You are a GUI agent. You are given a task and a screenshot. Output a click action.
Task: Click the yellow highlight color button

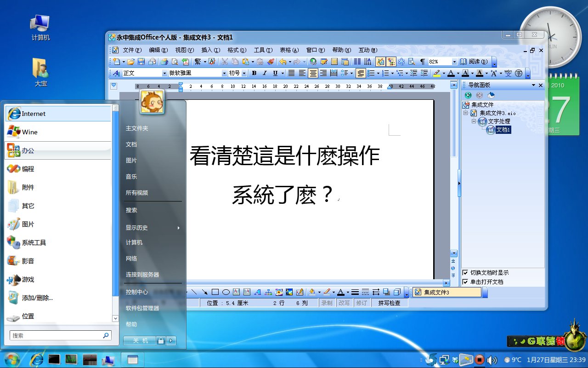pos(437,73)
